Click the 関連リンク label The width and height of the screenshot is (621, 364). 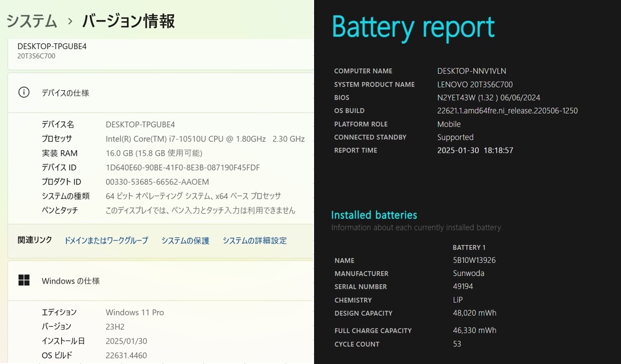click(35, 240)
